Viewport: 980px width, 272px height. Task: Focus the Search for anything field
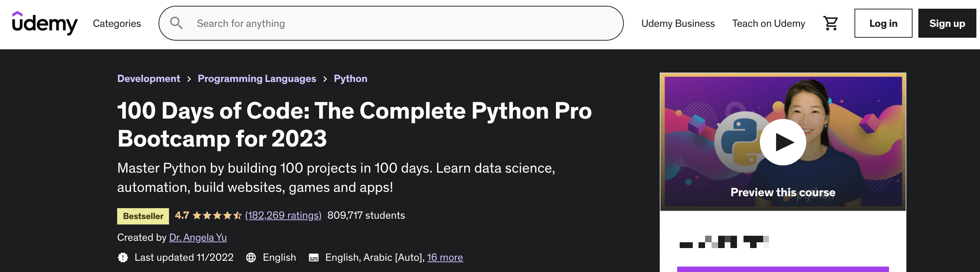(391, 23)
